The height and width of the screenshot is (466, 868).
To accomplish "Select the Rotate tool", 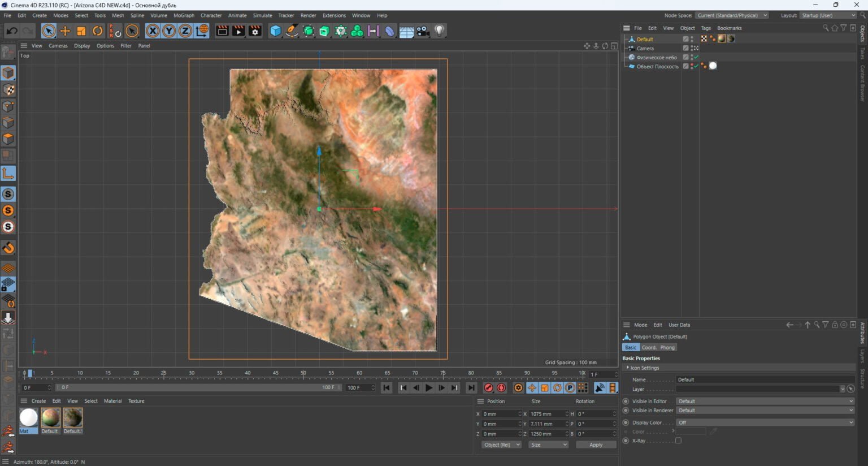I will [x=98, y=31].
